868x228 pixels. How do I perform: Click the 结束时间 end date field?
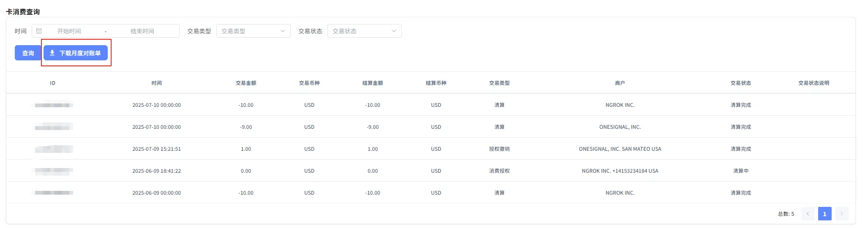pyautogui.click(x=142, y=31)
